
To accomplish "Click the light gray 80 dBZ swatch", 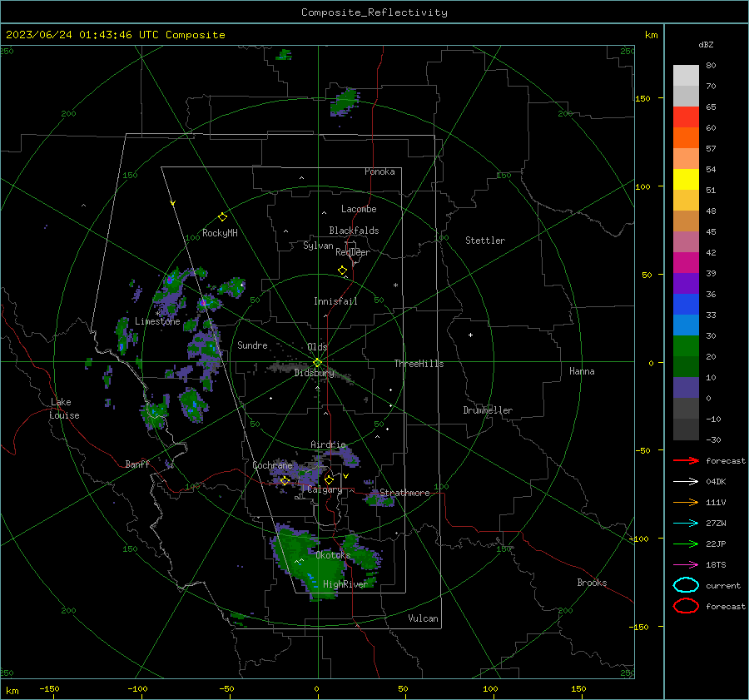I will (686, 76).
